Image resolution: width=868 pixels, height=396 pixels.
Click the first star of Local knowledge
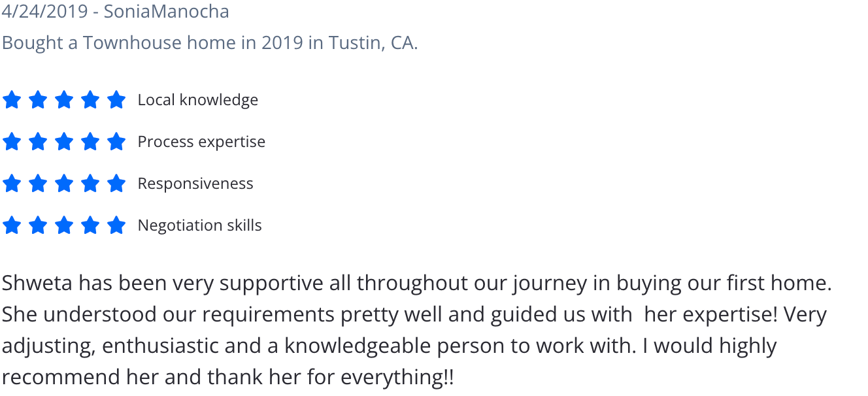12,100
